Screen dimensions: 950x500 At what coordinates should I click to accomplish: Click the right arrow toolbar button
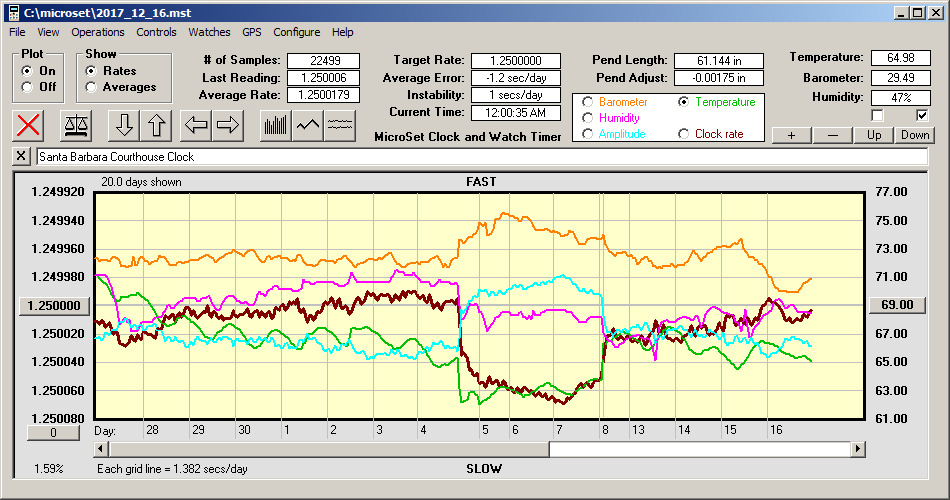coord(228,125)
